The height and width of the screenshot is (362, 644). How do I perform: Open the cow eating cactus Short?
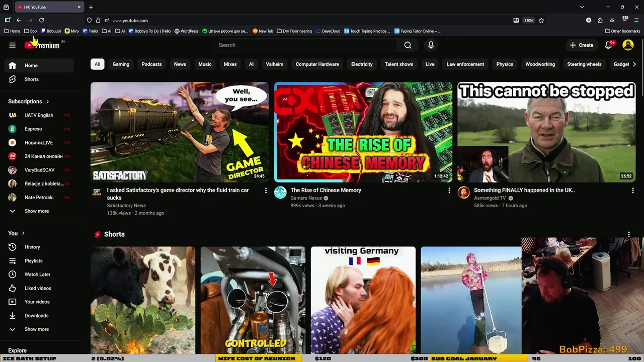pyautogui.click(x=143, y=300)
